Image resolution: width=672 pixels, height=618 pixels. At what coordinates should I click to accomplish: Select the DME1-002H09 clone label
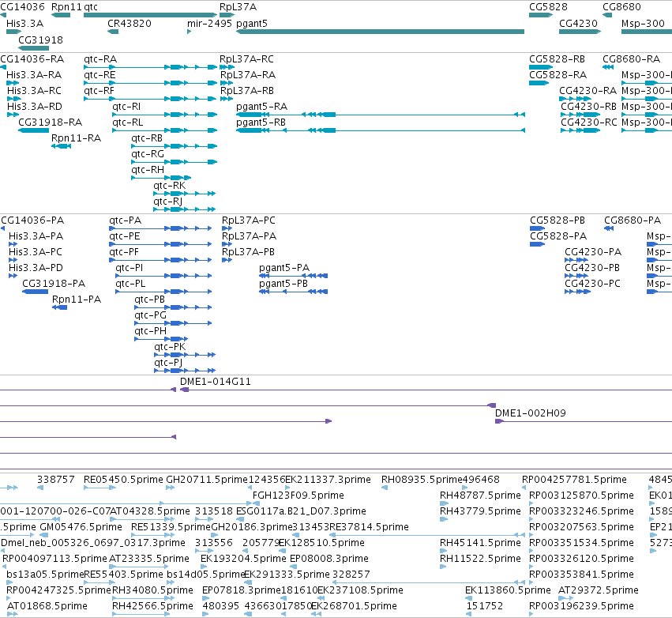coord(531,413)
